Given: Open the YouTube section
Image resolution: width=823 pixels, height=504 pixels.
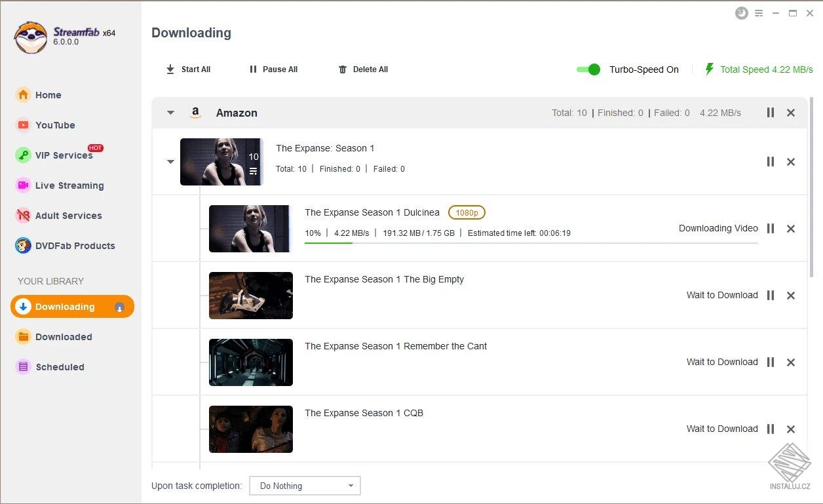Looking at the screenshot, I should (x=55, y=125).
